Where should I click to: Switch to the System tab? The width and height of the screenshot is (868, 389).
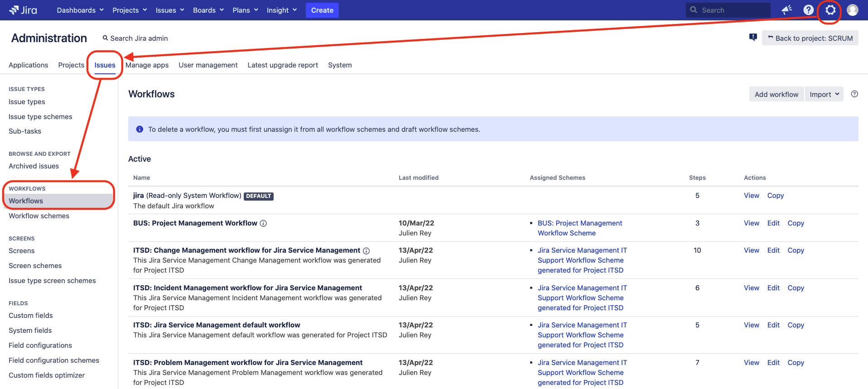(x=340, y=65)
